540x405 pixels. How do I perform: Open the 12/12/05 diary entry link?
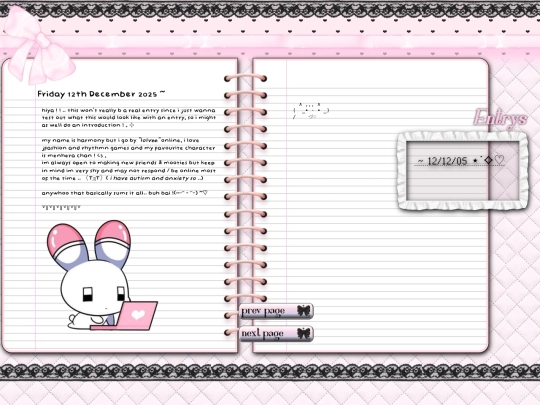click(460, 160)
